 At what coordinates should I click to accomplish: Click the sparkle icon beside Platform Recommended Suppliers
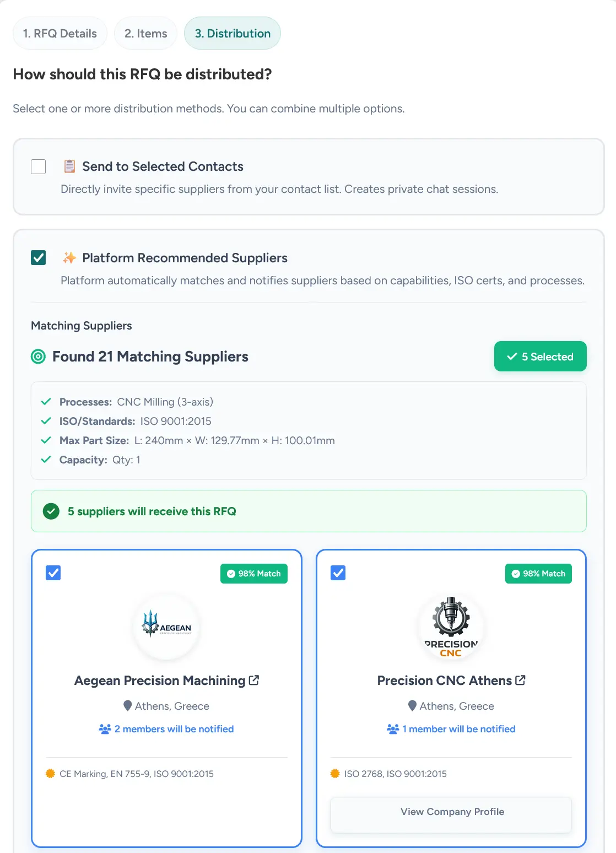click(x=69, y=258)
